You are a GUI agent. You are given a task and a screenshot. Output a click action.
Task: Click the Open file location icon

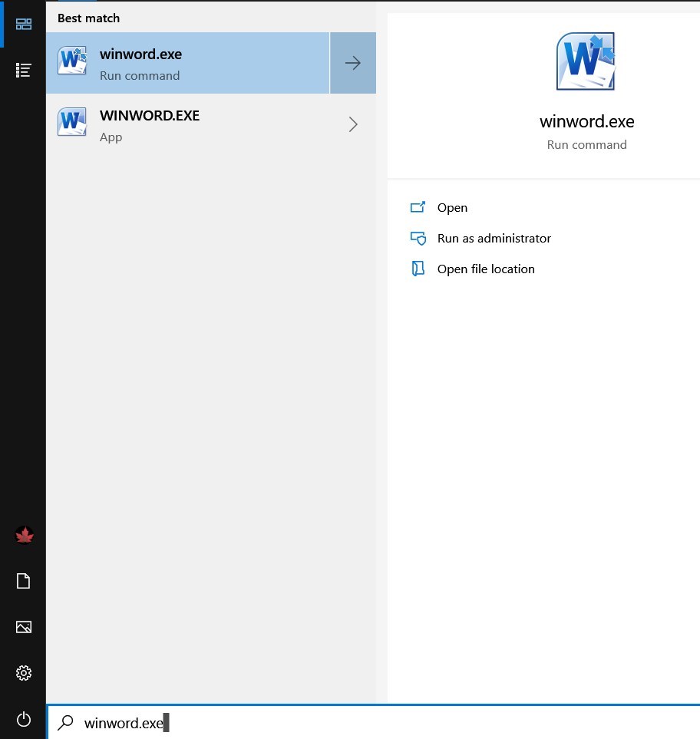point(418,269)
